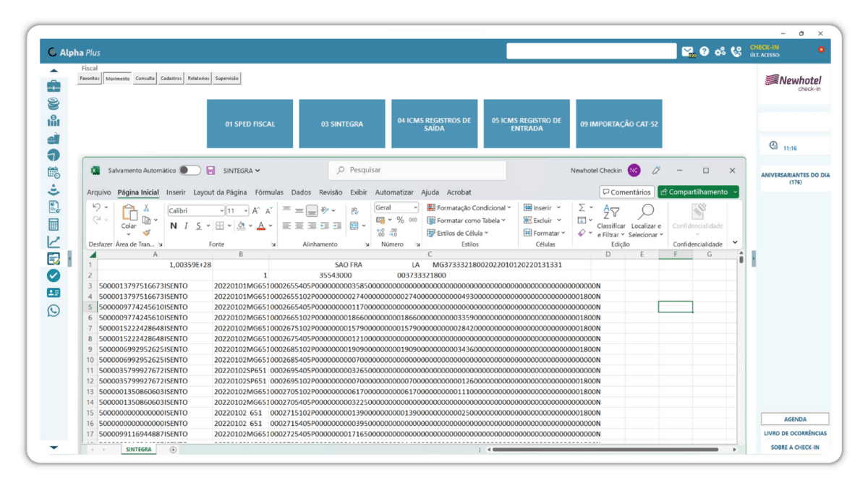This screenshot has height=488, width=868.
Task: Expand the Geral number format dropdown
Action: click(x=396, y=207)
